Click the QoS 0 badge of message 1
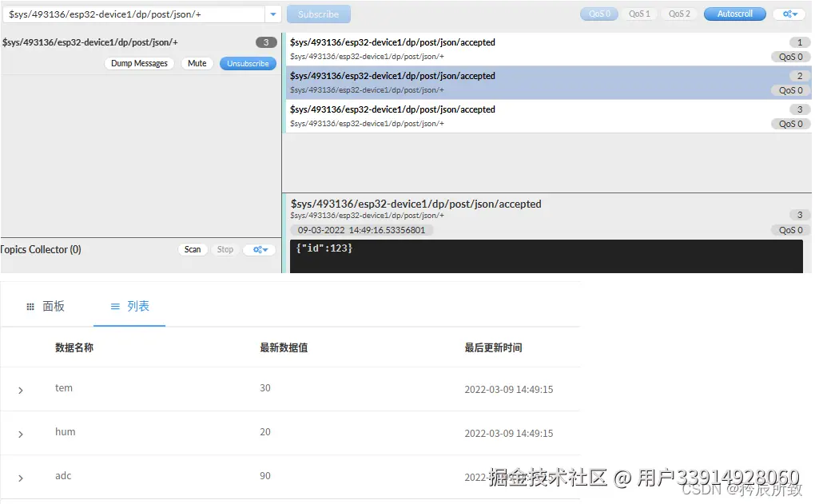 (790, 57)
